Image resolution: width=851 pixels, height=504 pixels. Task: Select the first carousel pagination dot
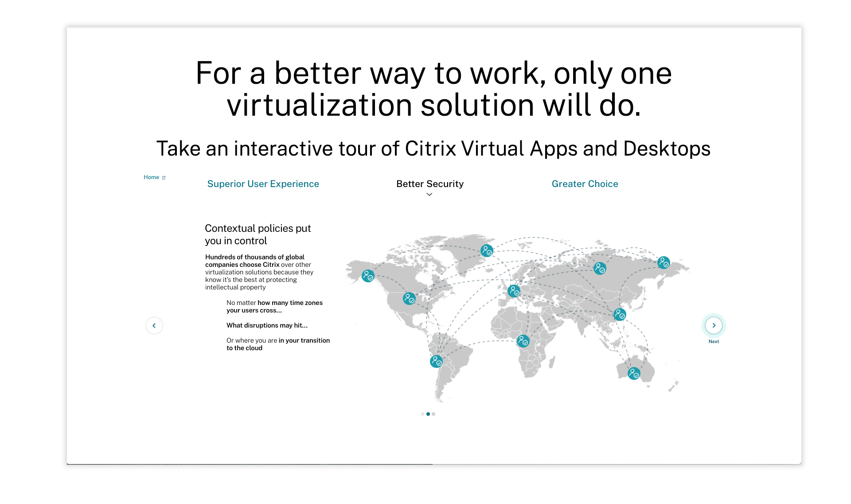click(422, 414)
